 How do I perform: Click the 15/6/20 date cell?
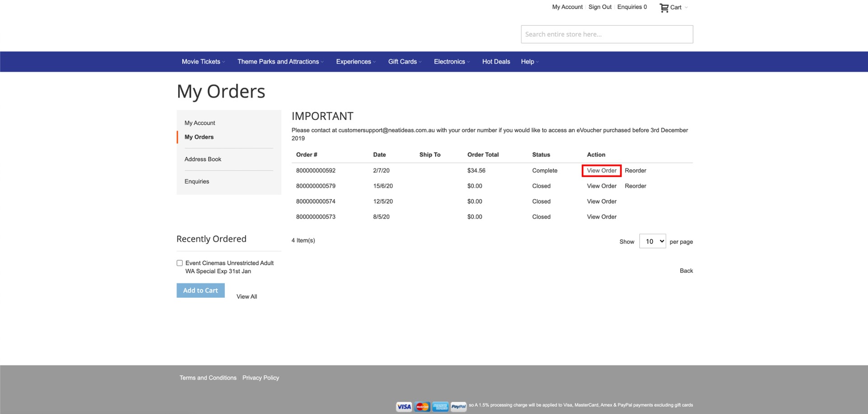coord(383,186)
